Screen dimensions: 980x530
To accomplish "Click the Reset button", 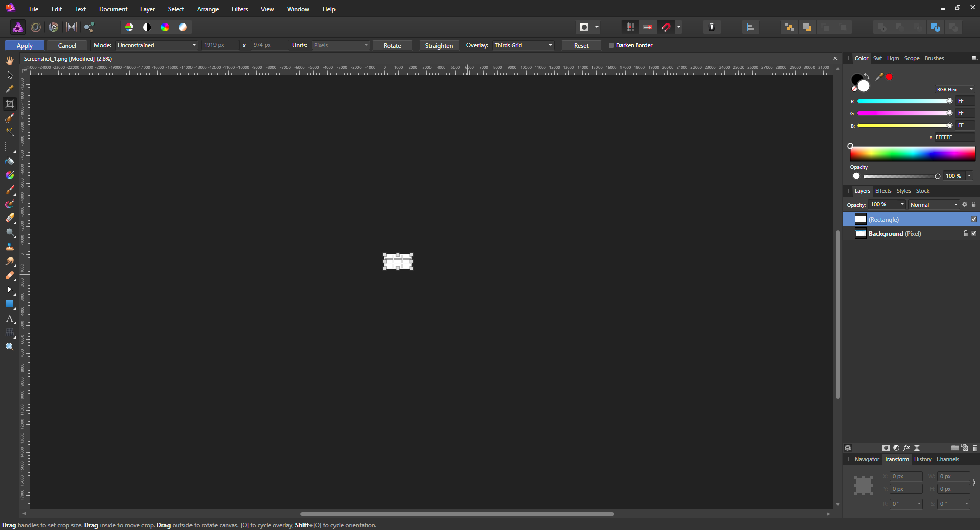I will (581, 45).
